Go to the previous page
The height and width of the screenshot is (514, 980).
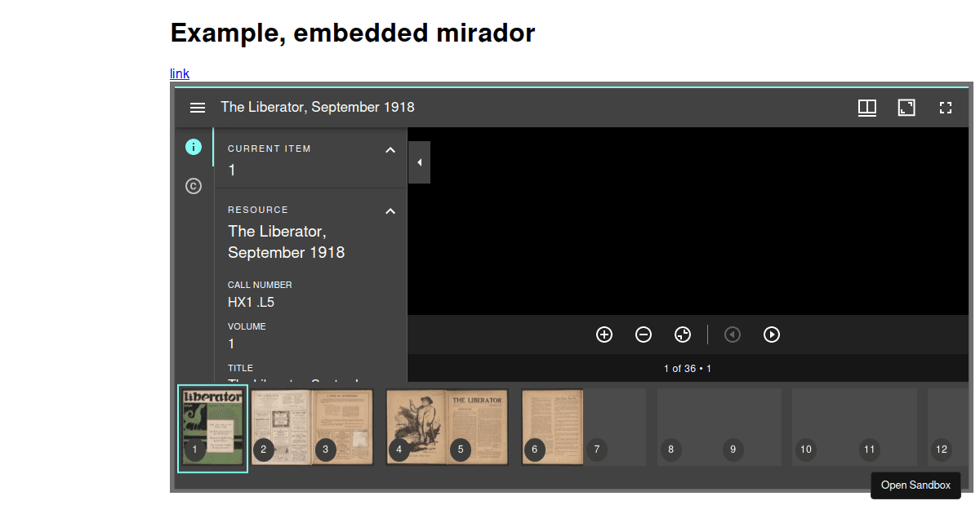(732, 335)
